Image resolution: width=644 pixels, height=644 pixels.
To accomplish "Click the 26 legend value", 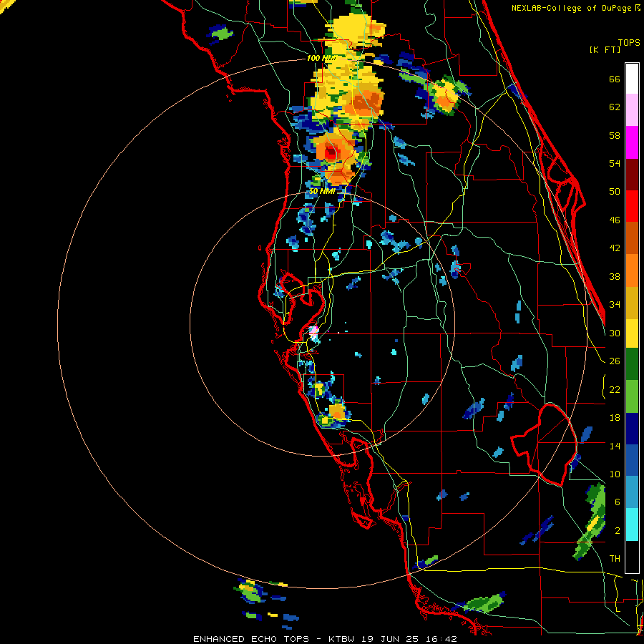I will point(615,361).
